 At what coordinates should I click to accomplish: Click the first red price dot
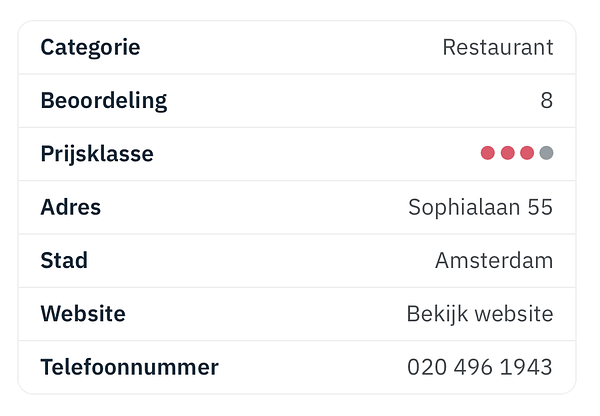tap(488, 153)
